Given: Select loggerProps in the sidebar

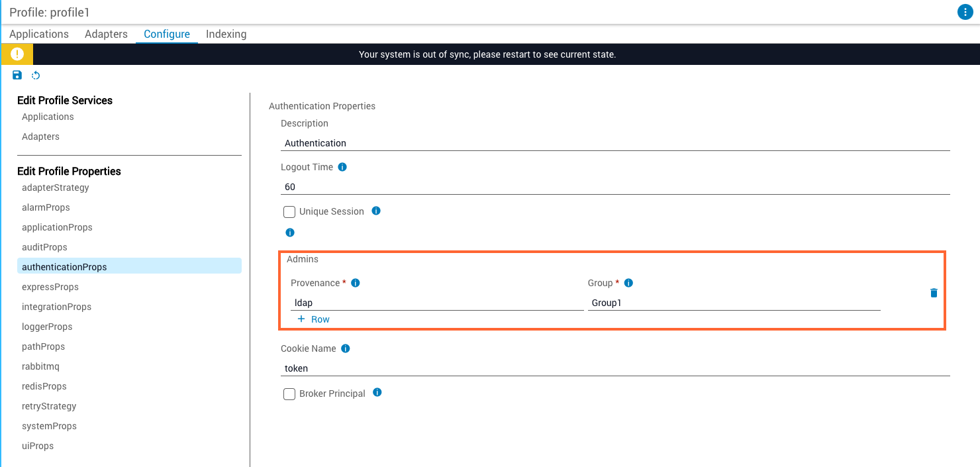Looking at the screenshot, I should (47, 327).
